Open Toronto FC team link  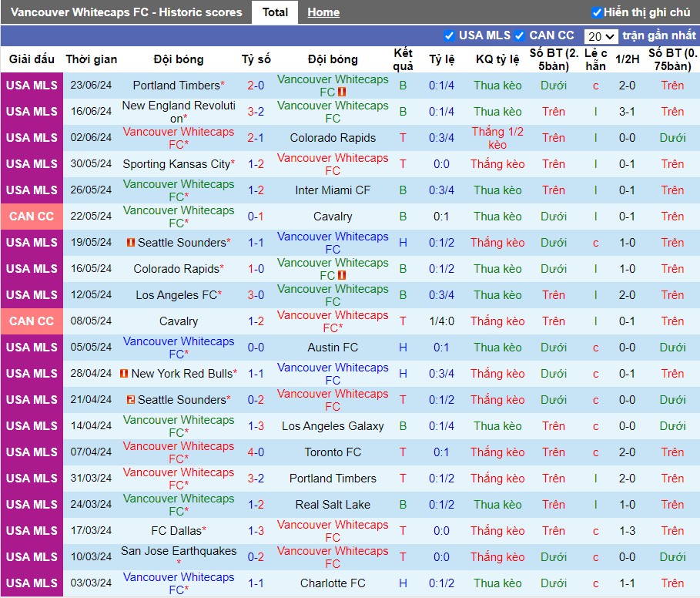333,452
